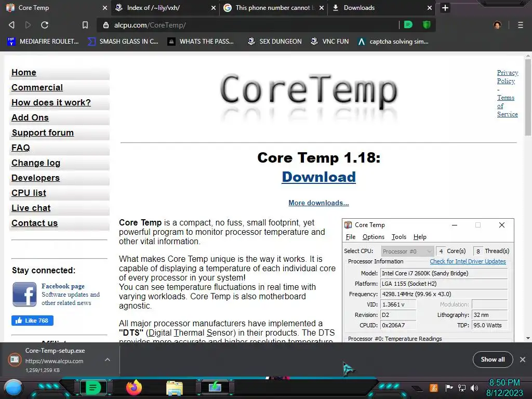Open More downloads... link
The image size is (532, 399).
click(x=318, y=203)
